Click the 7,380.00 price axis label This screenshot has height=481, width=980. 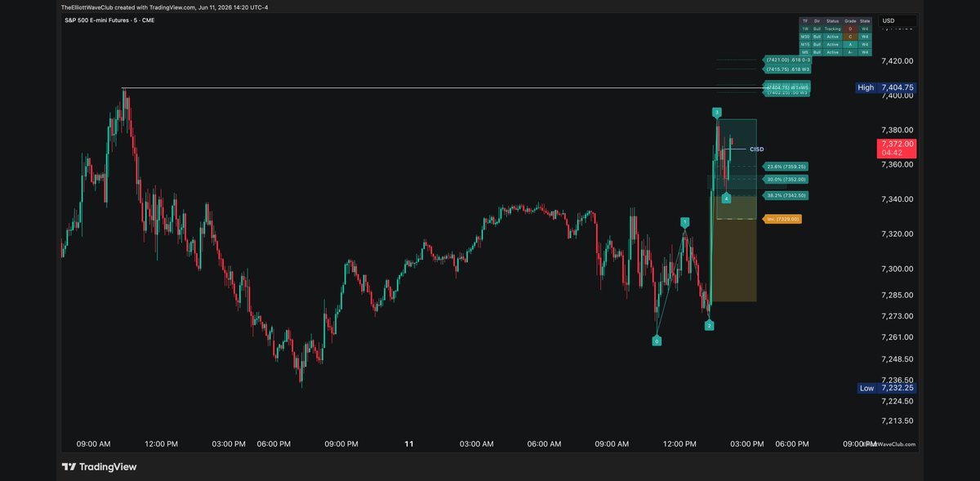click(897, 130)
